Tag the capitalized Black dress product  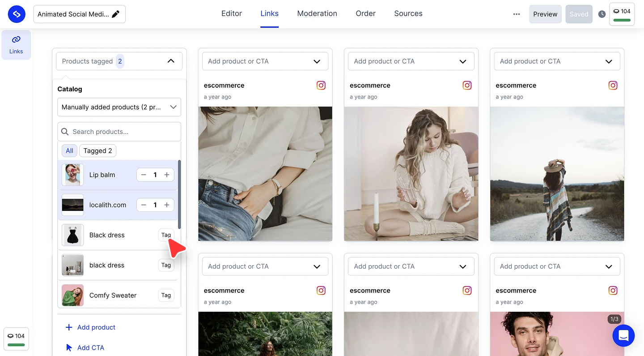point(166,235)
